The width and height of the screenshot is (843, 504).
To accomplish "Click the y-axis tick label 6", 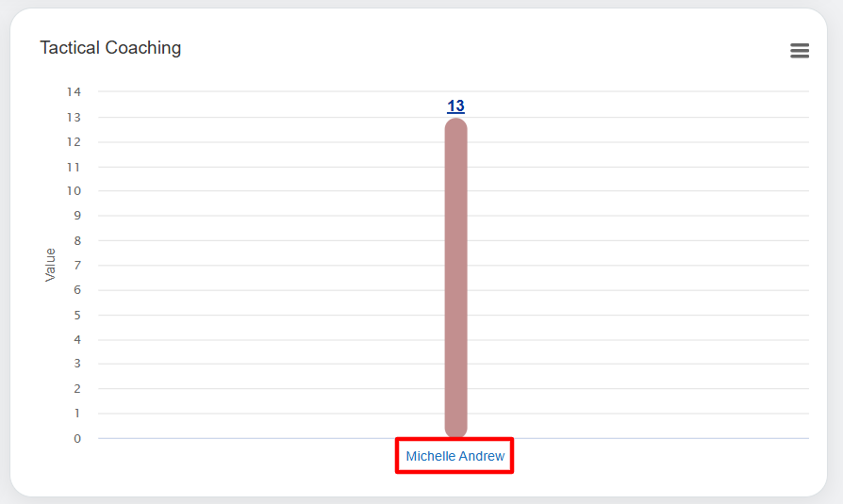I will tap(77, 290).
